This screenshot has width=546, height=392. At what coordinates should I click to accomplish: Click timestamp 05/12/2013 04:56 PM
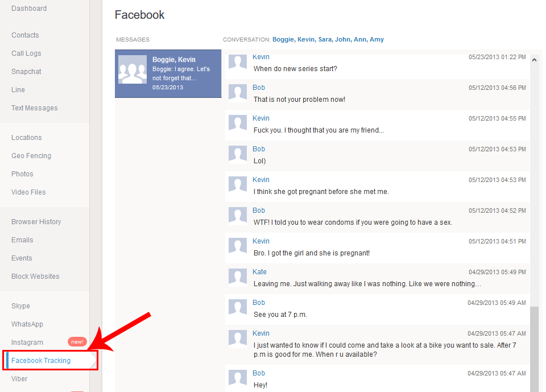point(497,88)
